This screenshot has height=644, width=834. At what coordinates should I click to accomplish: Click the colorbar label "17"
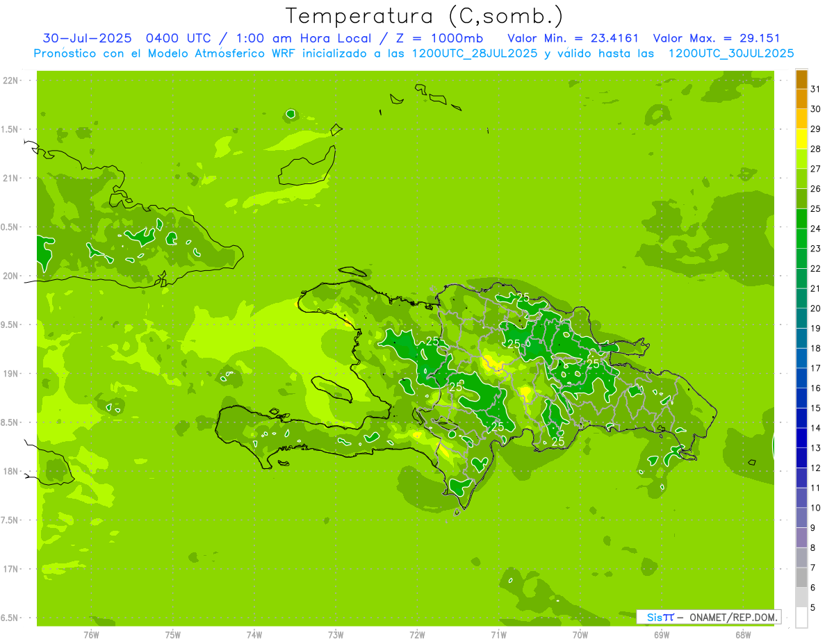click(x=815, y=368)
